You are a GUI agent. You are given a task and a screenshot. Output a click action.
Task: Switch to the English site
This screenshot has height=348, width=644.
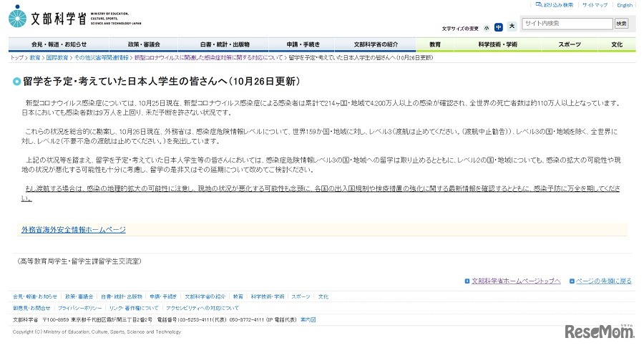click(x=625, y=5)
